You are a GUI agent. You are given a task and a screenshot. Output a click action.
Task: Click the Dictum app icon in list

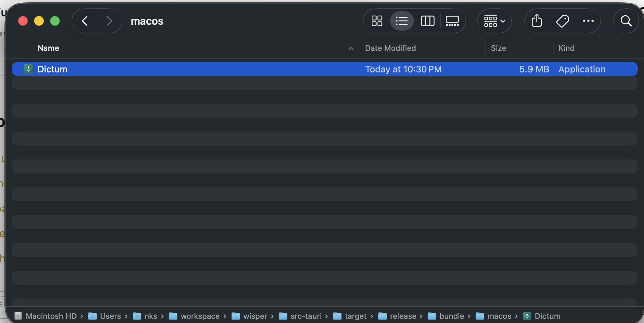pos(28,69)
